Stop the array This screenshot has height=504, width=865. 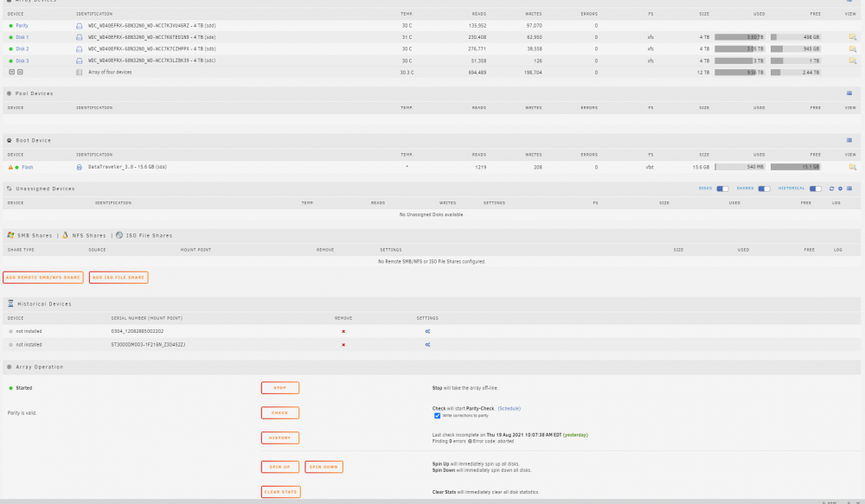pos(280,387)
